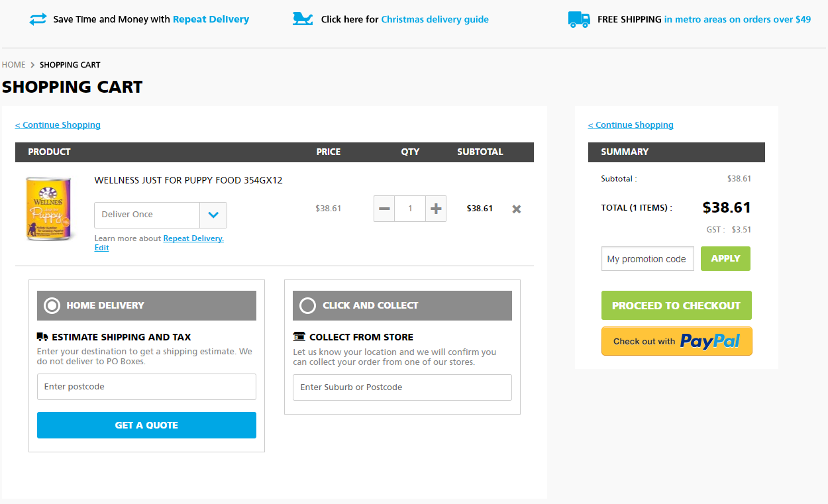
Task: Click the Apply promotion button
Action: click(725, 259)
